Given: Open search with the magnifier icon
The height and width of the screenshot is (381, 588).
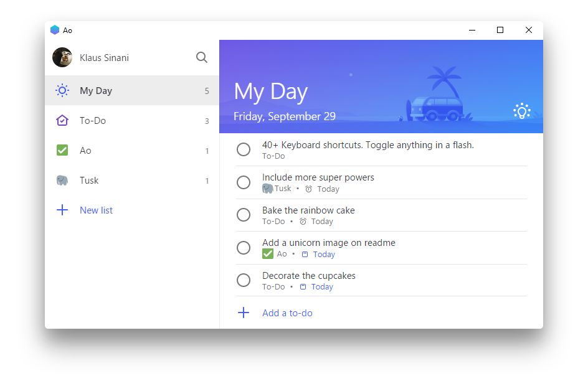Looking at the screenshot, I should click(201, 57).
